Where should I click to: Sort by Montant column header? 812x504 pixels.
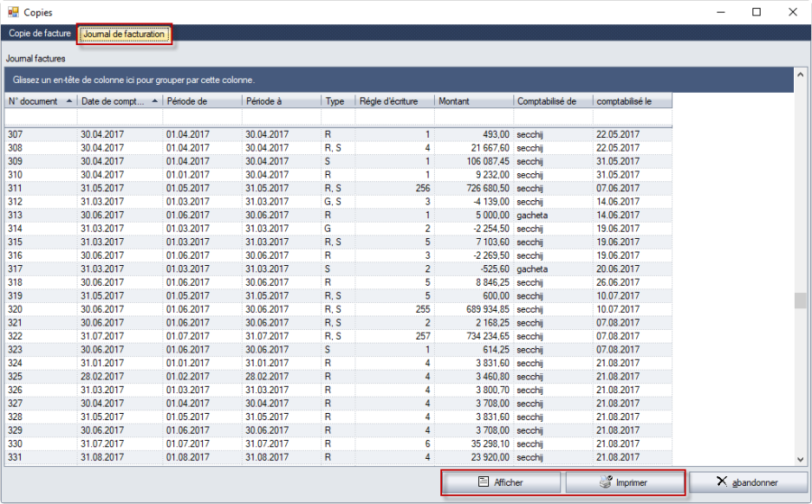pyautogui.click(x=475, y=101)
